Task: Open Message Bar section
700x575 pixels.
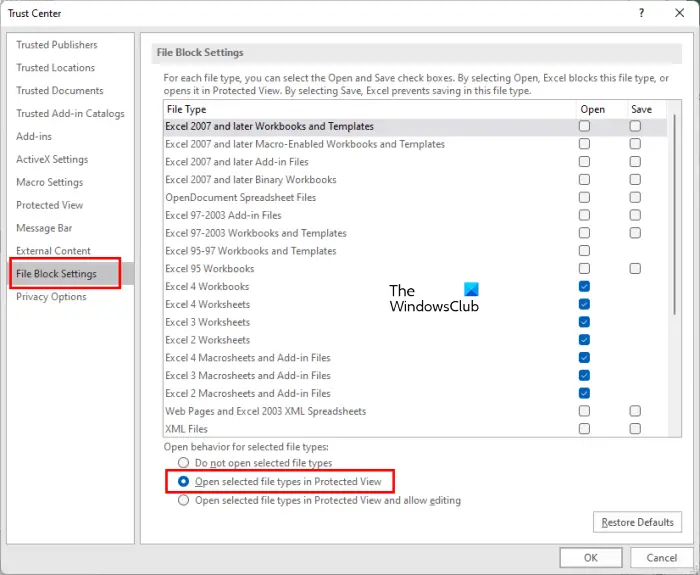Action: click(x=44, y=228)
